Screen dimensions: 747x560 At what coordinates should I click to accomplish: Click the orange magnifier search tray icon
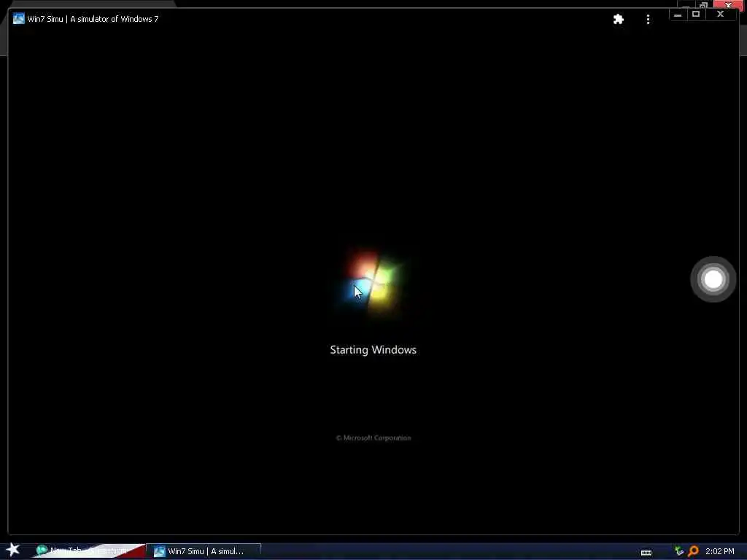coord(693,551)
